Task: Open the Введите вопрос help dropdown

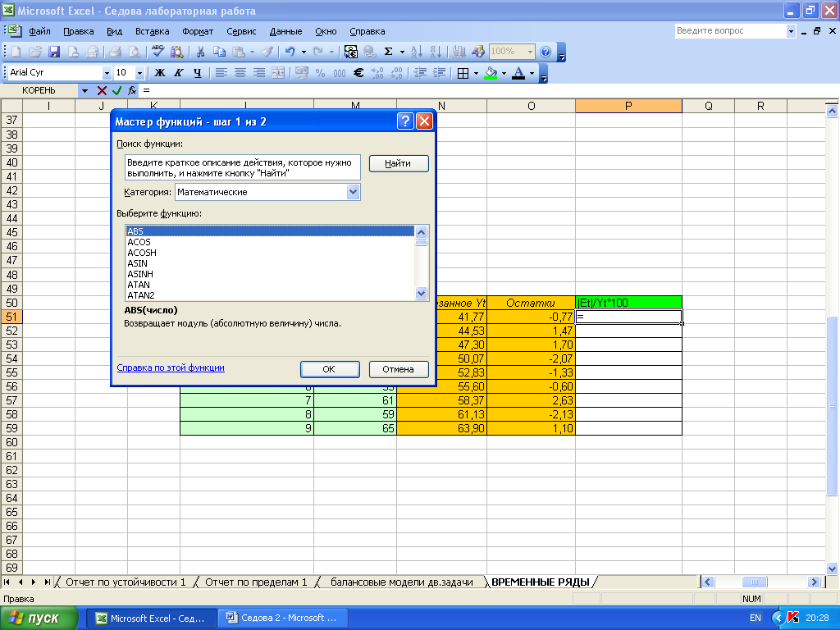Action: [791, 31]
